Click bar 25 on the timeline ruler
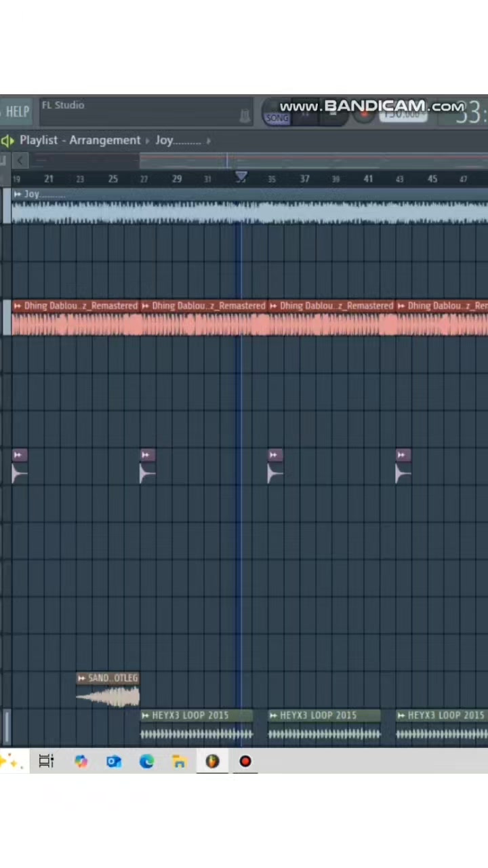The width and height of the screenshot is (488, 868). [113, 179]
